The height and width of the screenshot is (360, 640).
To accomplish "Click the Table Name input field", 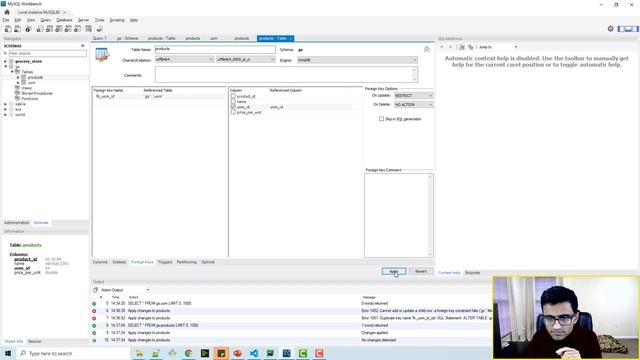I will tap(215, 49).
